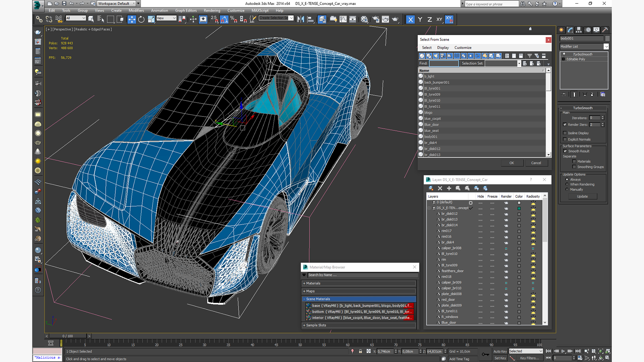This screenshot has width=644, height=362.
Task: Click the TurboSmooth Update button
Action: (582, 196)
